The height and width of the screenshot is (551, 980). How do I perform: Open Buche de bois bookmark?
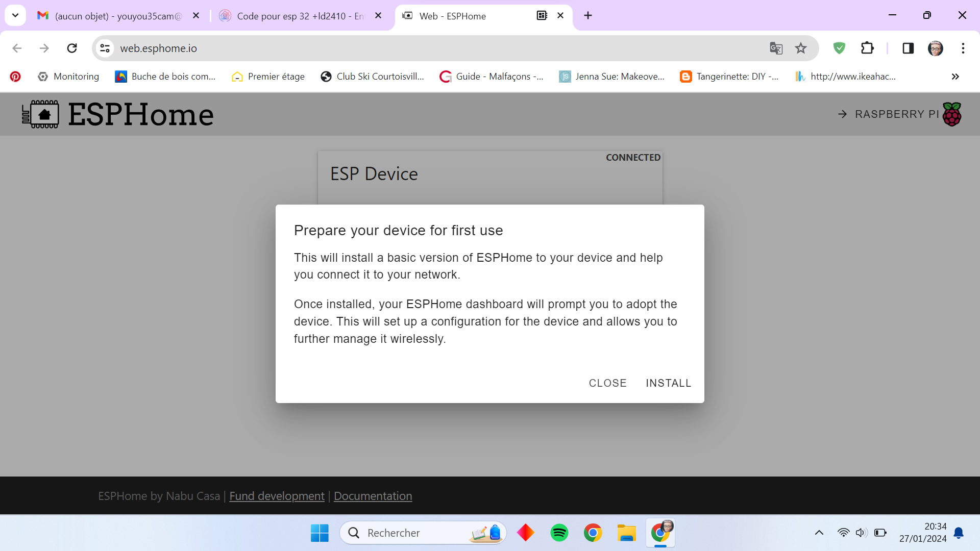coord(165,77)
